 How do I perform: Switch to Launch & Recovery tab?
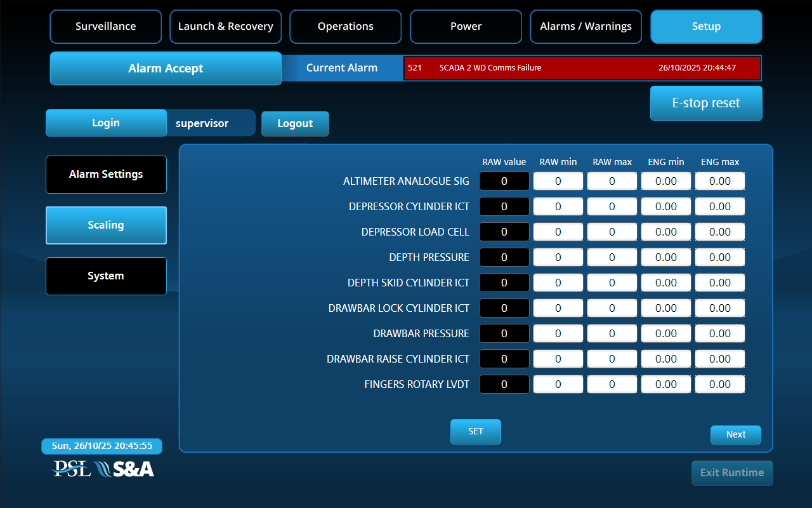[x=225, y=27]
